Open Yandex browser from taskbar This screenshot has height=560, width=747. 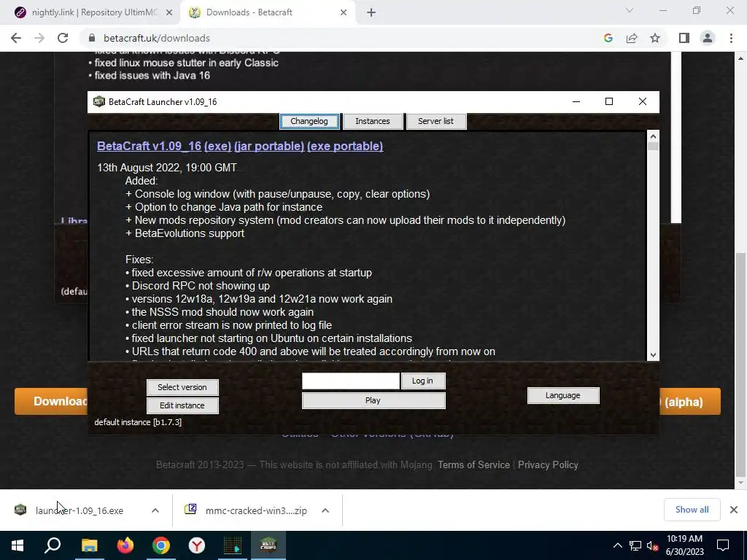coord(197,545)
